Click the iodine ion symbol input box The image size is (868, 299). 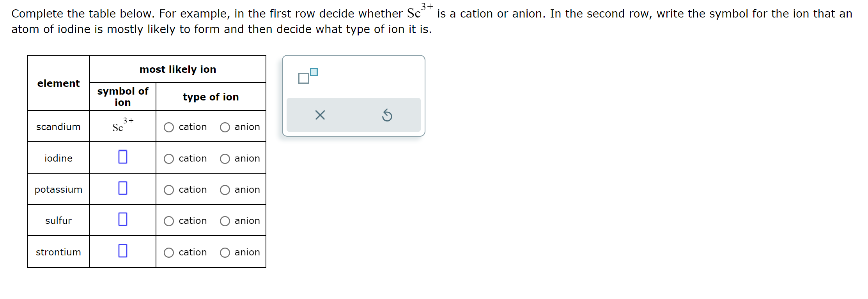(122, 157)
